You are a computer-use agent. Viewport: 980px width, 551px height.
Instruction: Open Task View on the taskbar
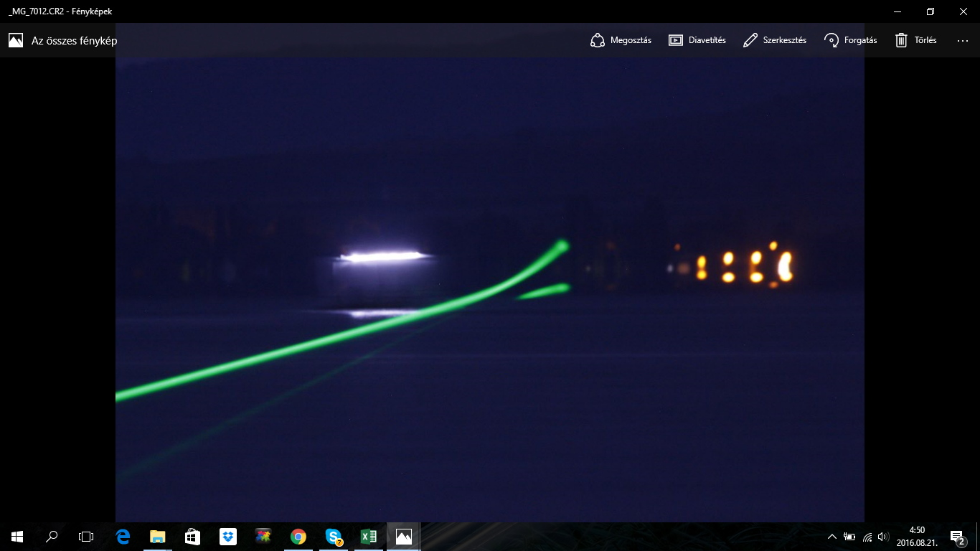pyautogui.click(x=86, y=536)
